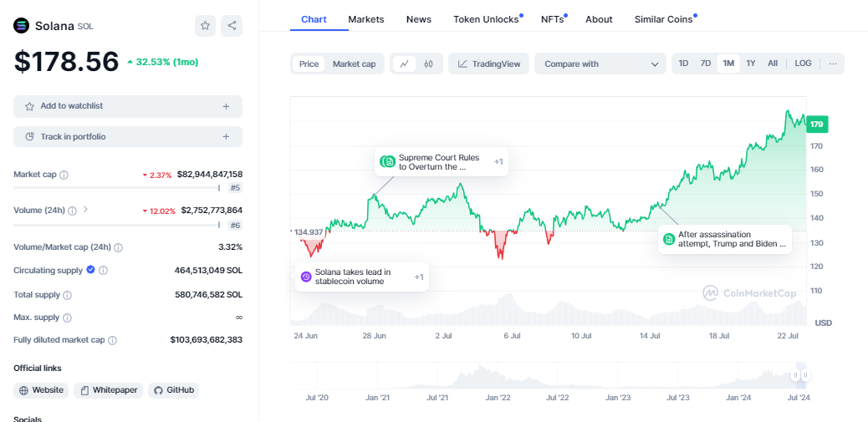868x422 pixels.
Task: Click the info icon next to Max. supply
Action: point(68,318)
